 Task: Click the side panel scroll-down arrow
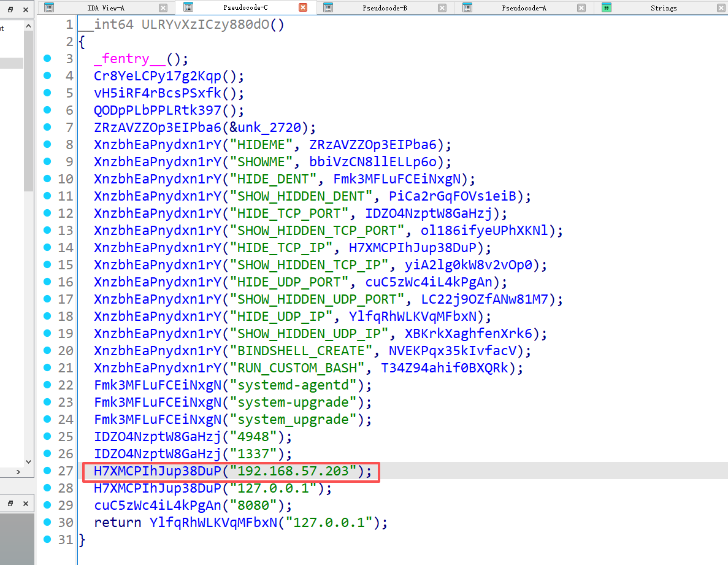(28, 461)
